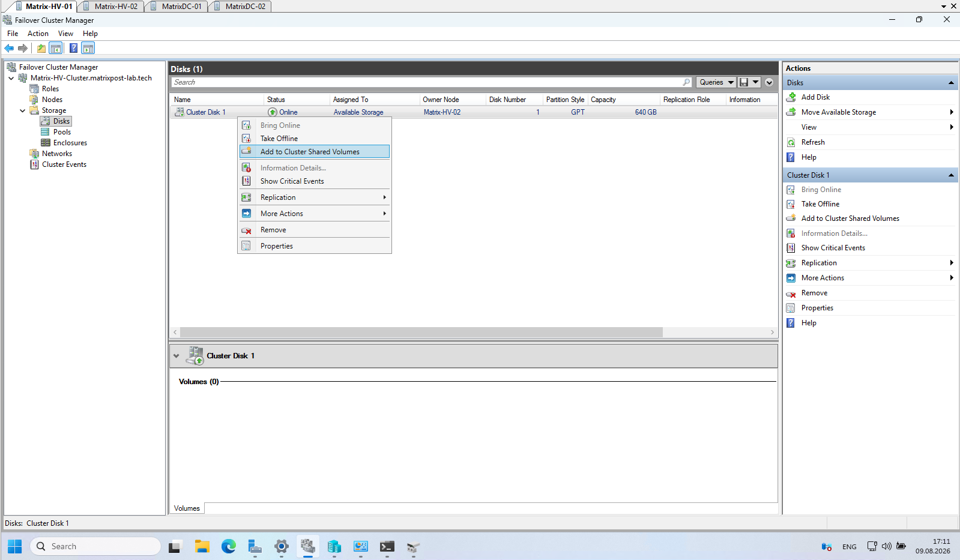Expand Move Available Storage submenu in Actions pane
This screenshot has height=560, width=960.
[x=952, y=112]
